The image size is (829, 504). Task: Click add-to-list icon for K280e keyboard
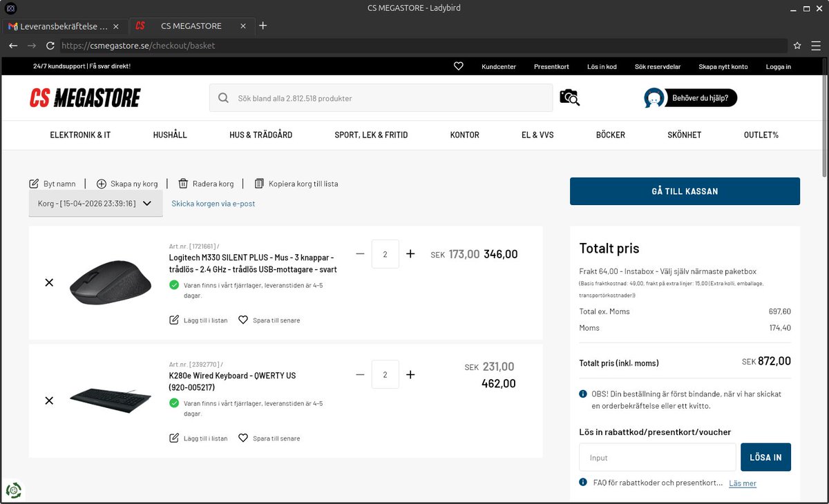click(x=174, y=438)
